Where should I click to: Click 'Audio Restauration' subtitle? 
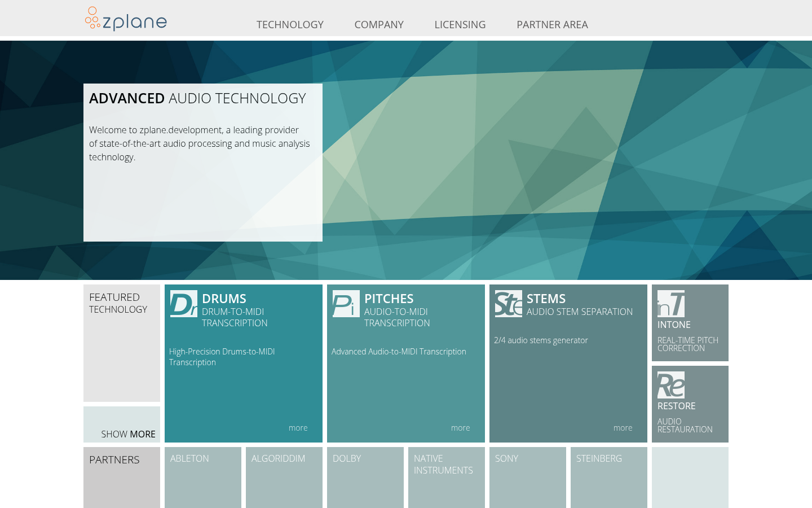click(685, 426)
